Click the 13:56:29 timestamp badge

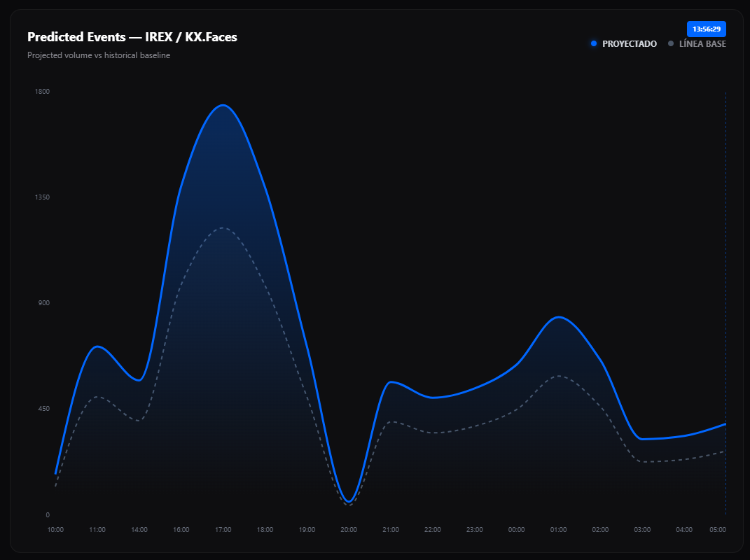(707, 29)
